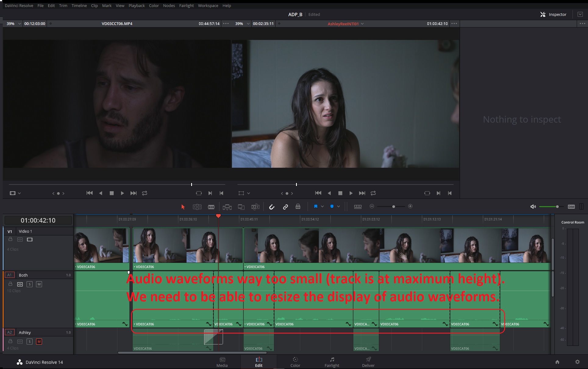Lock the A1 Both audio track
The height and width of the screenshot is (369, 588).
[x=10, y=284]
